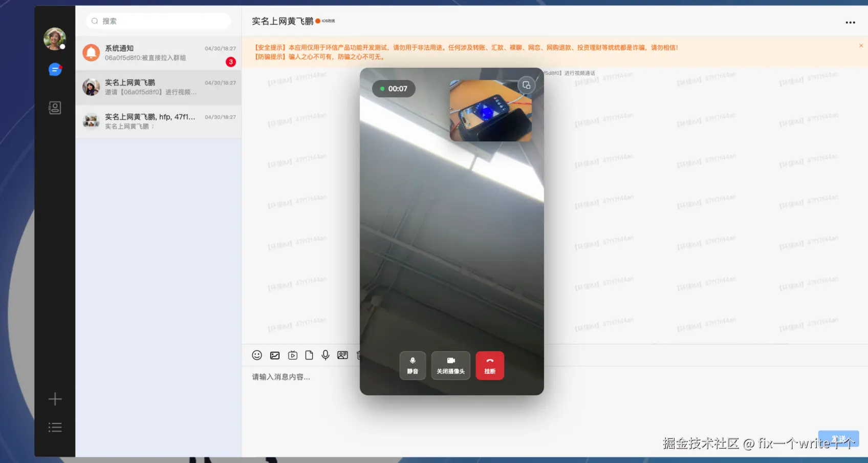Click the 安全提示 warning text line
This screenshot has height=463, width=868.
tap(467, 48)
